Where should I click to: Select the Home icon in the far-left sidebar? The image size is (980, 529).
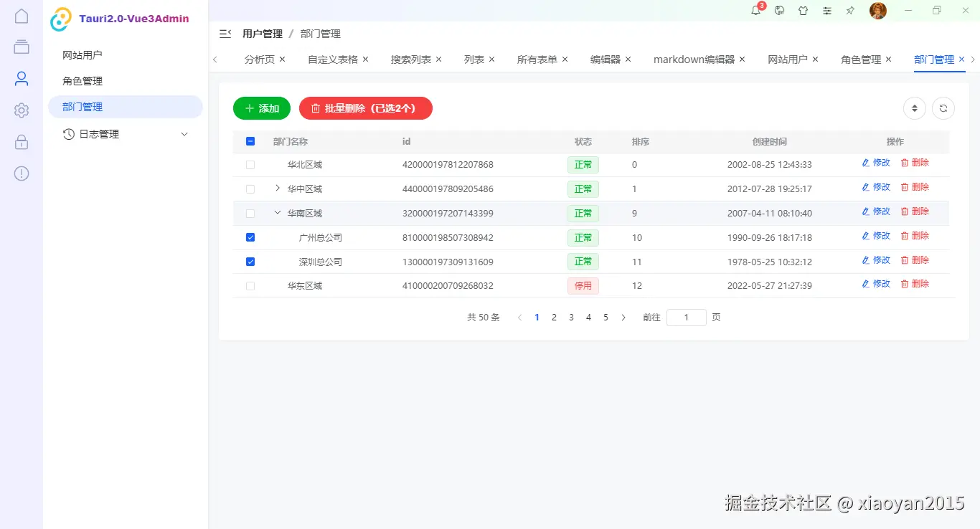(x=21, y=14)
